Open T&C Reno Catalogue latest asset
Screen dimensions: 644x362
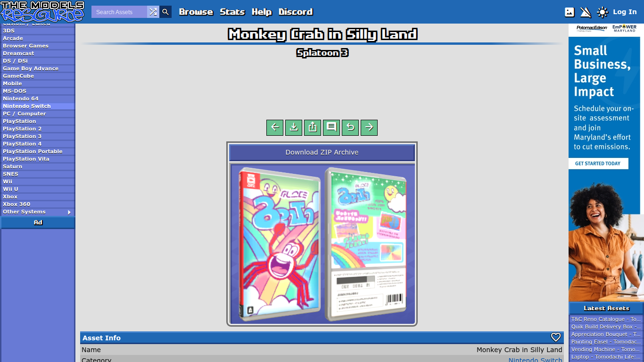click(606, 319)
